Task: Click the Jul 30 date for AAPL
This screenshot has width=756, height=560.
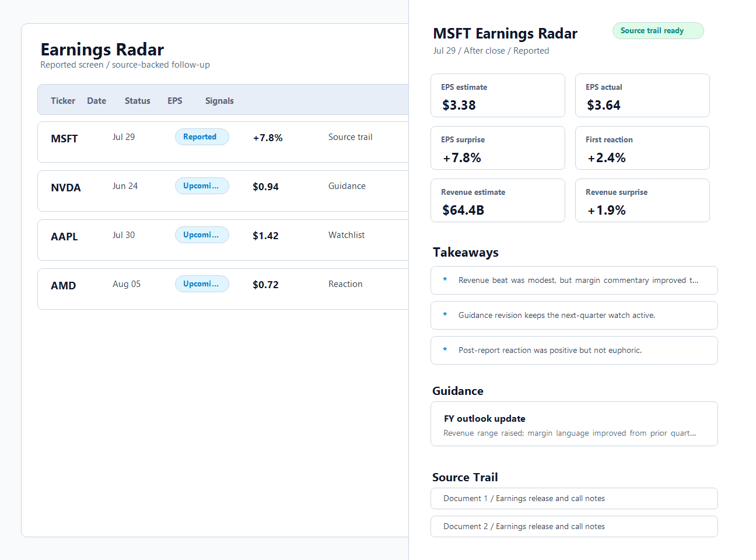Action: click(124, 235)
